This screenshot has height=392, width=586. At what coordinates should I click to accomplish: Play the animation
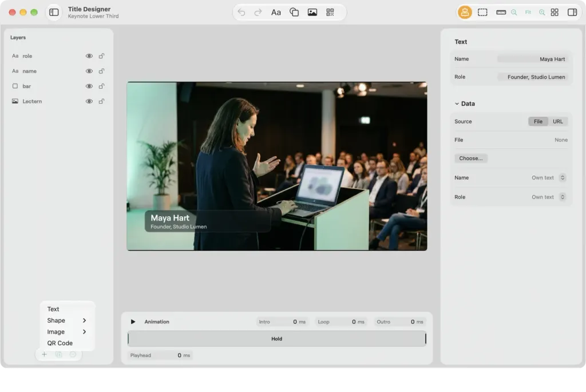coord(133,322)
